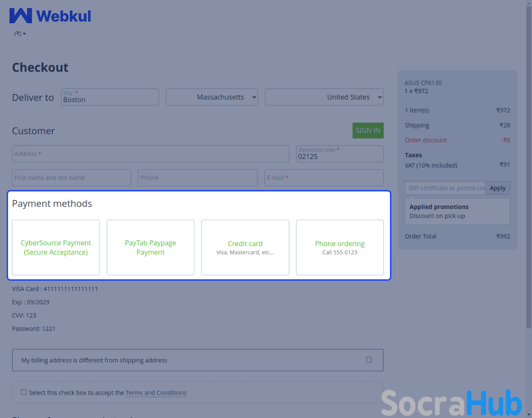Click the First name and last name field
Image resolution: width=532 pixels, height=418 pixels.
[x=71, y=178]
